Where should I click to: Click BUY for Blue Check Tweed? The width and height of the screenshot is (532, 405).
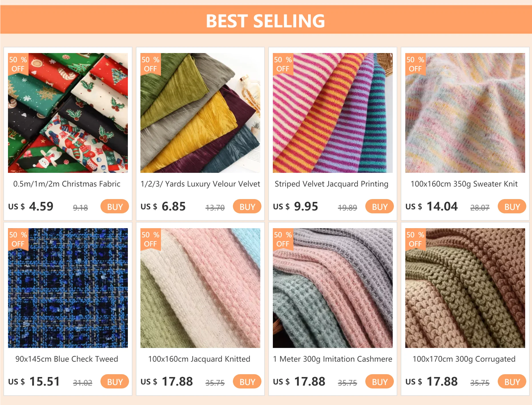pos(114,382)
